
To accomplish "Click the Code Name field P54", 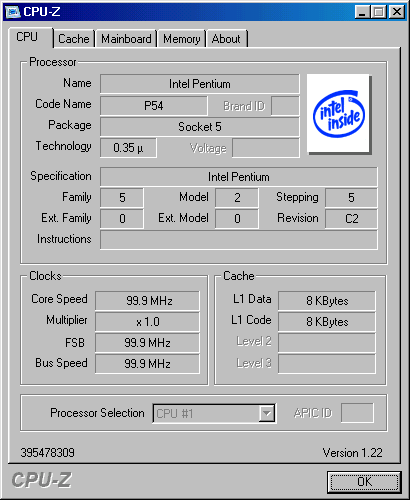I will 154,106.
